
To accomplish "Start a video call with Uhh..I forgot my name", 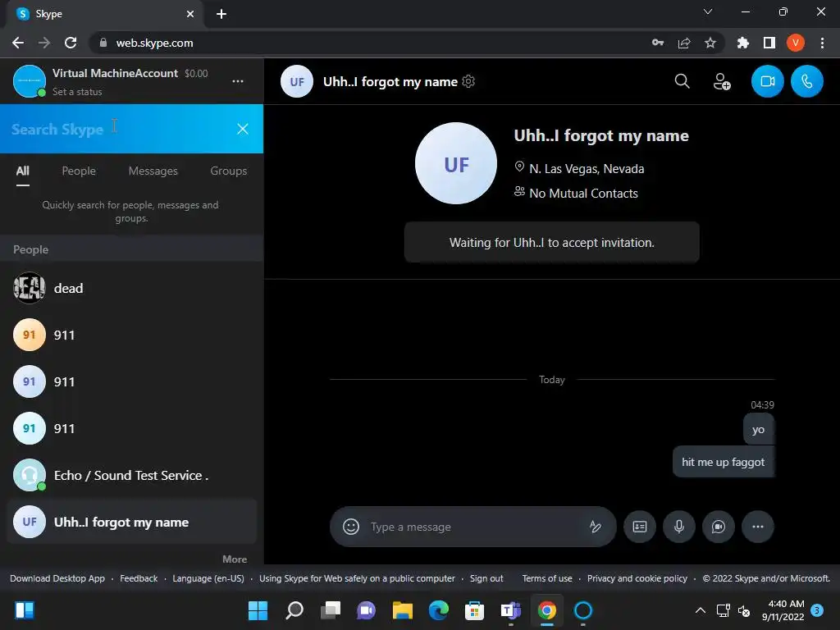I will pyautogui.click(x=767, y=81).
